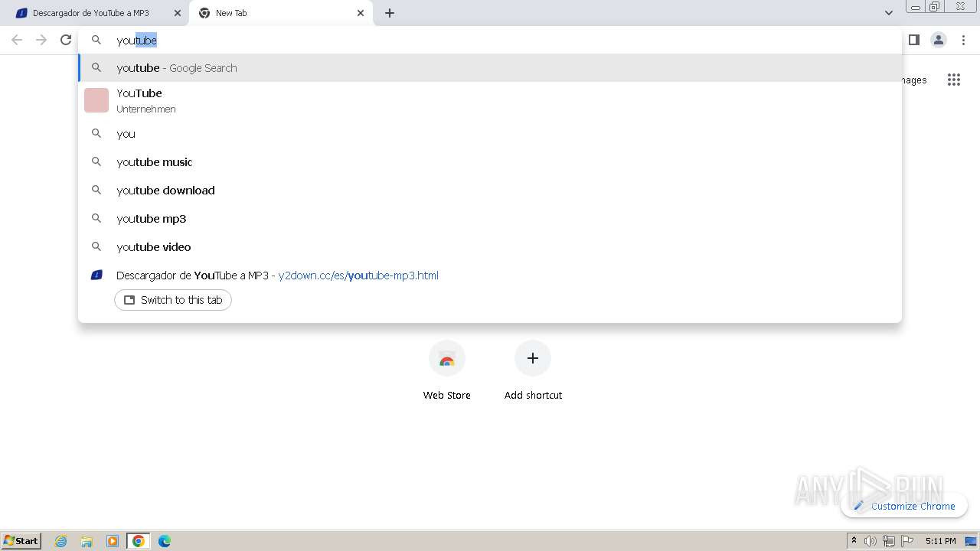Pick the 'you' search suggestion

click(490, 134)
